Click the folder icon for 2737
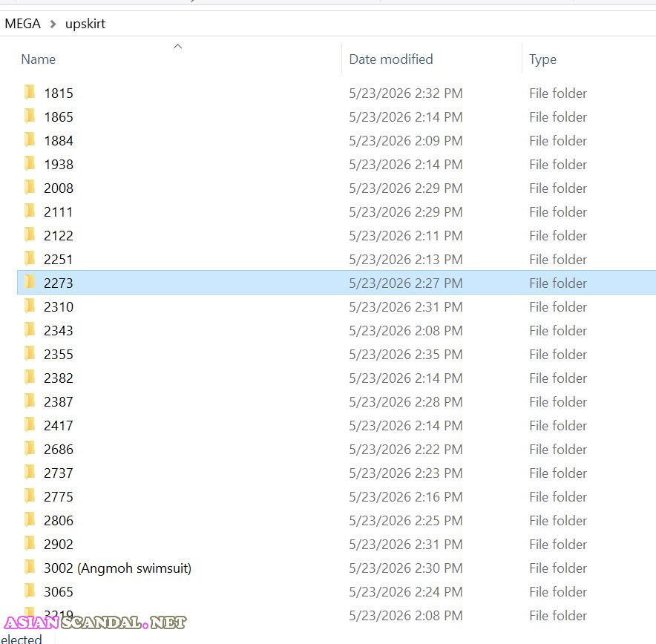 click(30, 472)
